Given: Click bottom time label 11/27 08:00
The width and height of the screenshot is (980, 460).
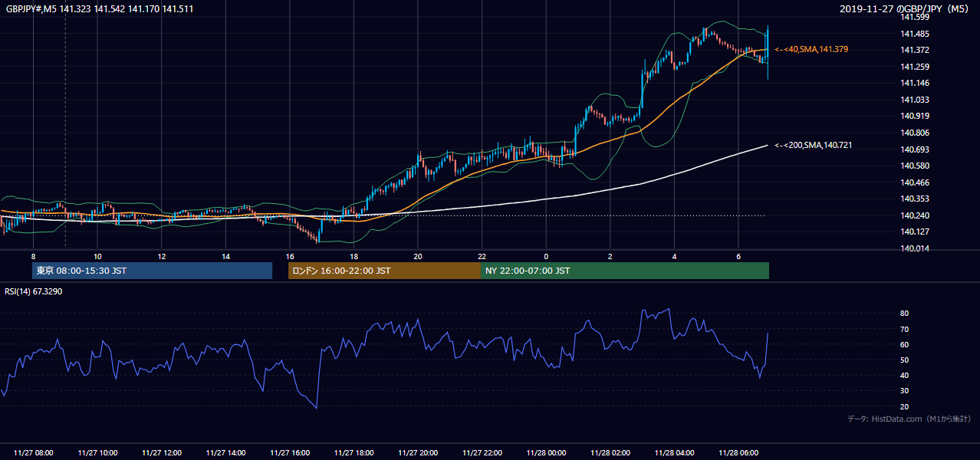Looking at the screenshot, I should pyautogui.click(x=33, y=452).
